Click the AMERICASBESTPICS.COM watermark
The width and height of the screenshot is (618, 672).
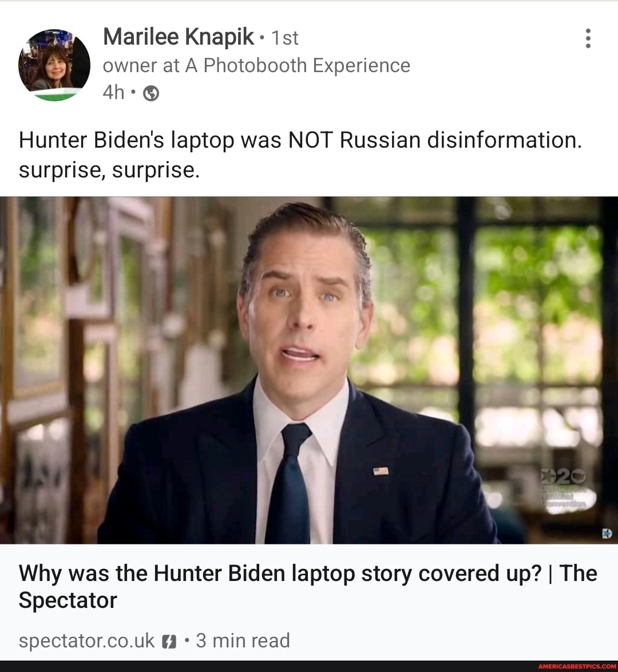click(577, 666)
